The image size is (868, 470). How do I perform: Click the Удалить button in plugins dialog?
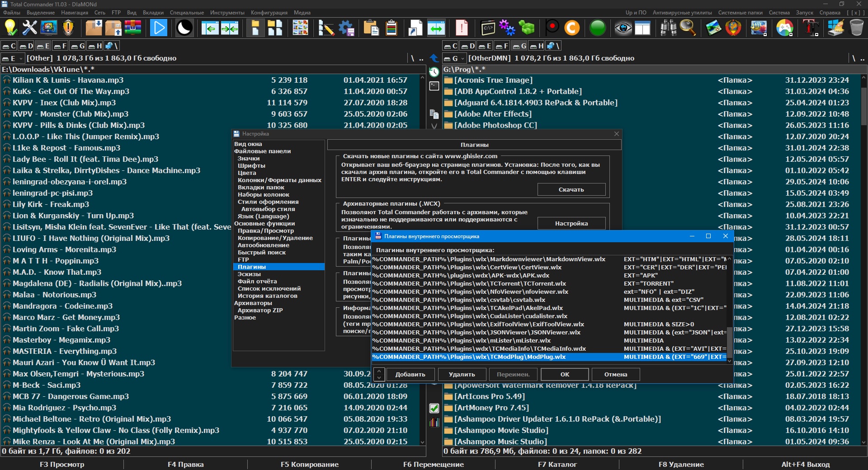pyautogui.click(x=462, y=374)
